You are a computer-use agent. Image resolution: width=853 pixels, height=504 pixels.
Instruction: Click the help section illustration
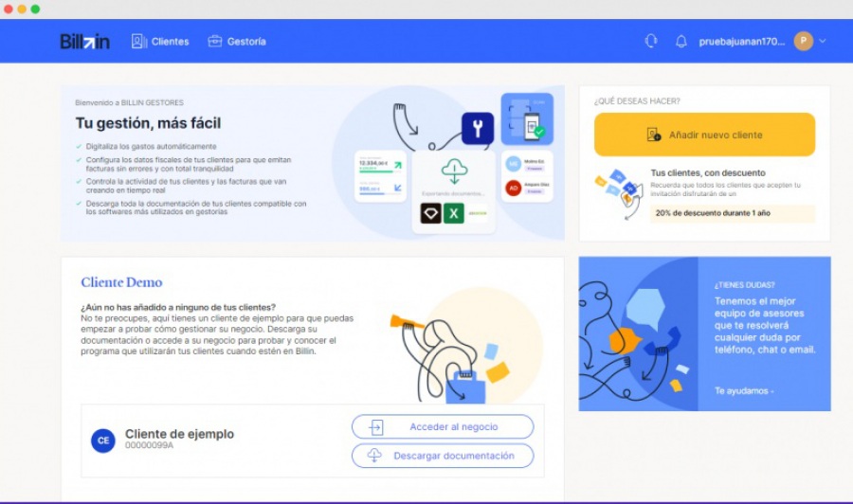pyautogui.click(x=638, y=333)
